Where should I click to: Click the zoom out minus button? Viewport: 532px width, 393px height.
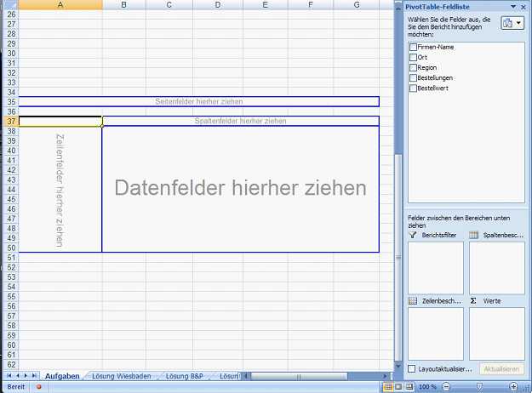pos(445,387)
